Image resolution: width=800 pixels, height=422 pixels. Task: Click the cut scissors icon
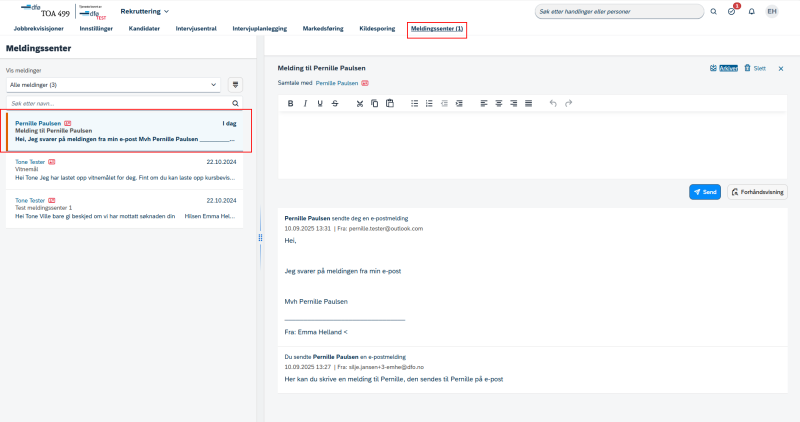[x=360, y=103]
